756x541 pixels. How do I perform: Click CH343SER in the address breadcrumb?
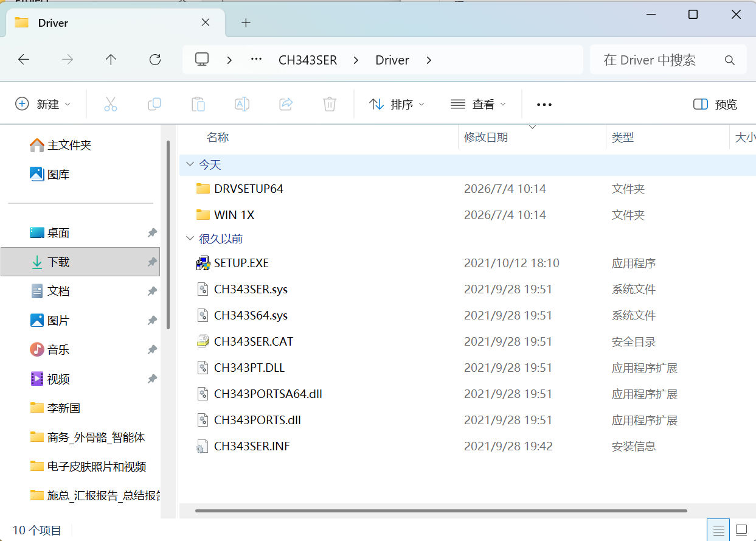point(308,60)
